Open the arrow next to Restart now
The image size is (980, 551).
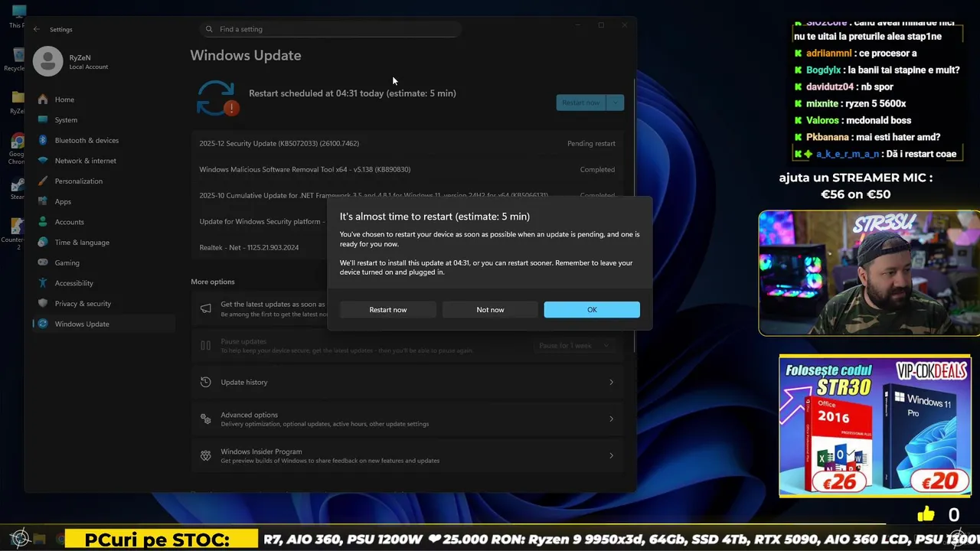(615, 103)
